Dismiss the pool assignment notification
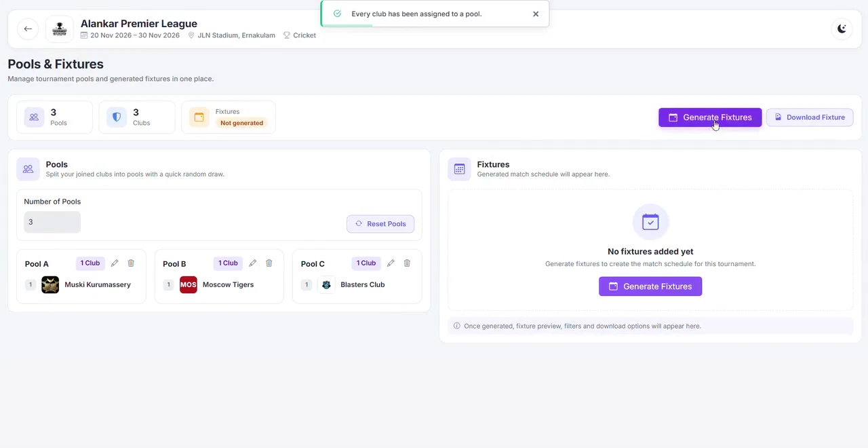 [536, 14]
